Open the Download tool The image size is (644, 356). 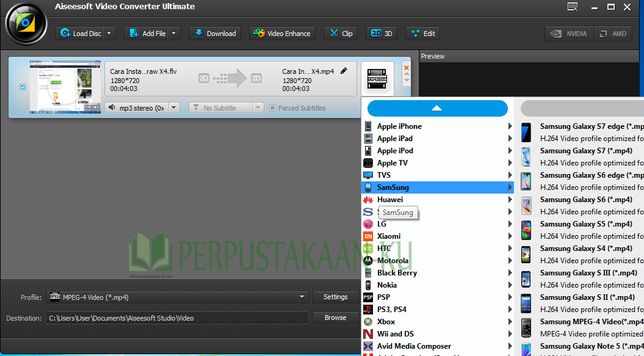(x=215, y=34)
